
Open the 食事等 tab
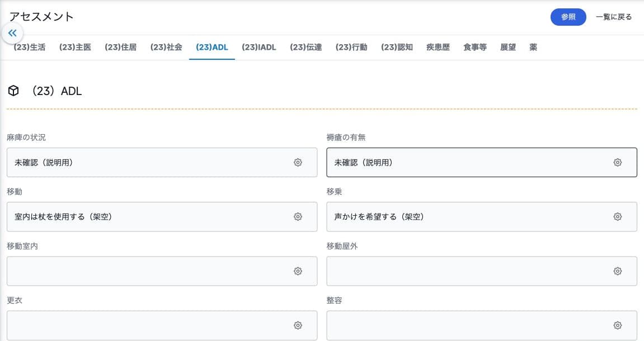click(475, 47)
